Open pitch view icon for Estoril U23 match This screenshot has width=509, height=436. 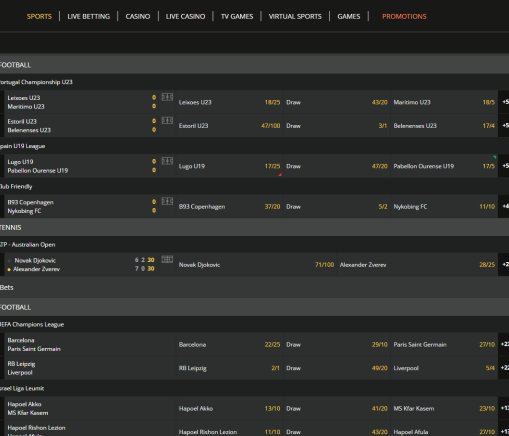pyautogui.click(x=167, y=120)
